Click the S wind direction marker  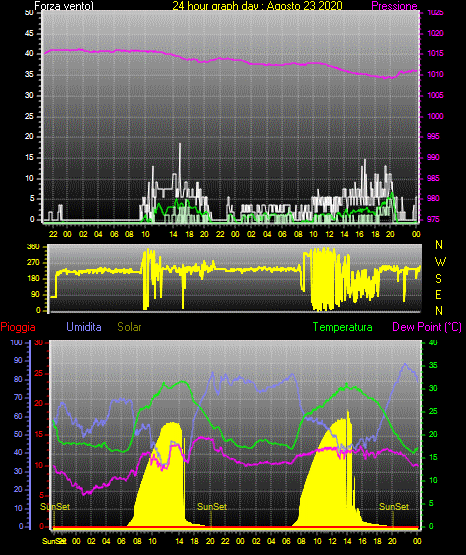438,279
